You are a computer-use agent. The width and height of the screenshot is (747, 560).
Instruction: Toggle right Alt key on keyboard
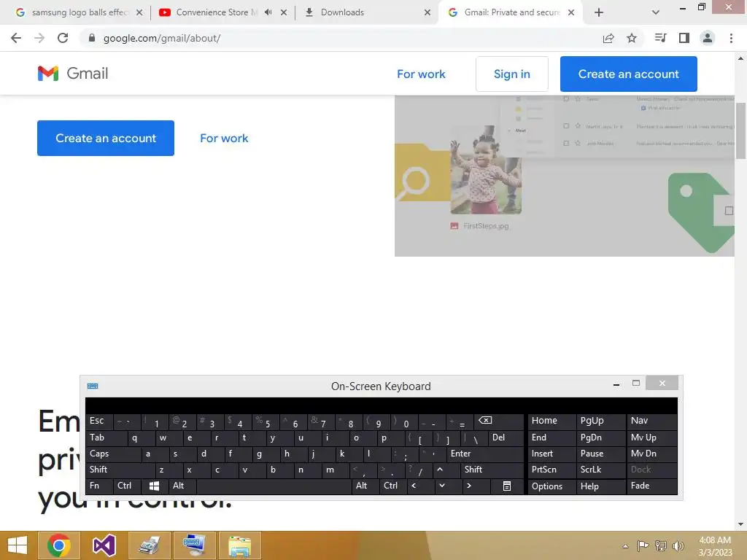tap(365, 486)
